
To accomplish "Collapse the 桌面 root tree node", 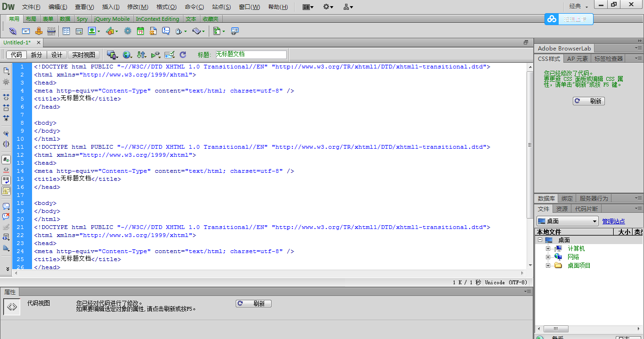I will click(540, 240).
